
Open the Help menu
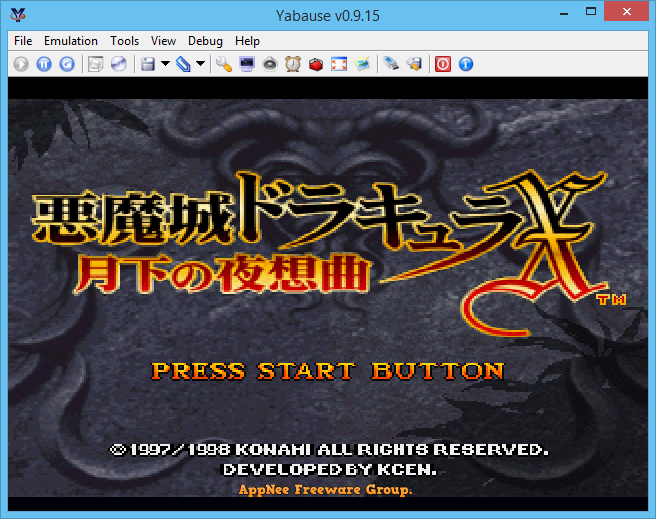coord(247,41)
